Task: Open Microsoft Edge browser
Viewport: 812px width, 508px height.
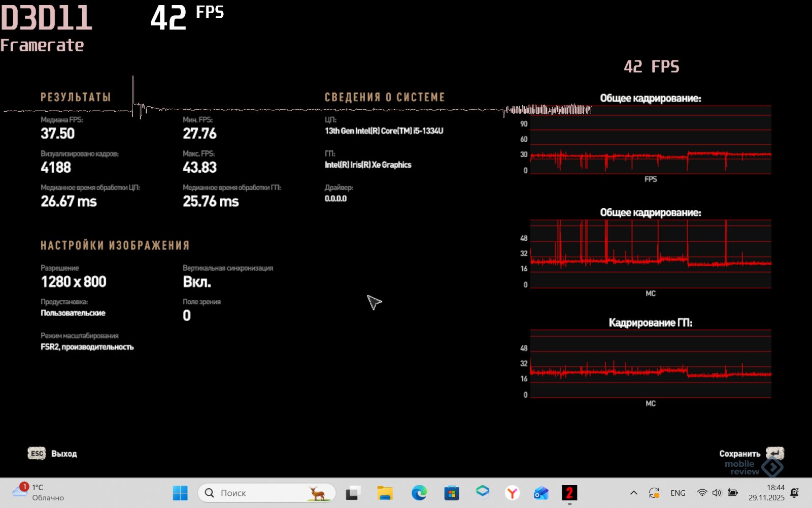Action: click(x=419, y=493)
